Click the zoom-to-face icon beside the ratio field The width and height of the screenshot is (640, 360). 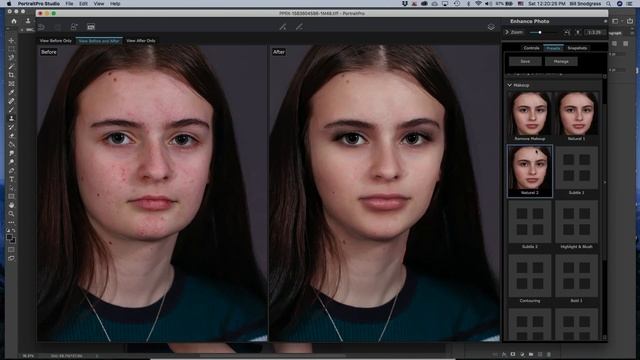[578, 32]
